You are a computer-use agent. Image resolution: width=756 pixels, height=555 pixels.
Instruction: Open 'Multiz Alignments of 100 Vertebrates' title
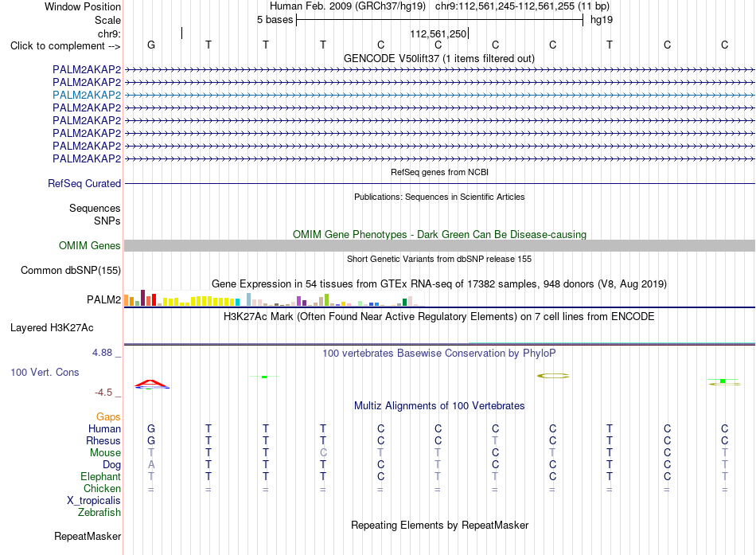click(x=439, y=406)
